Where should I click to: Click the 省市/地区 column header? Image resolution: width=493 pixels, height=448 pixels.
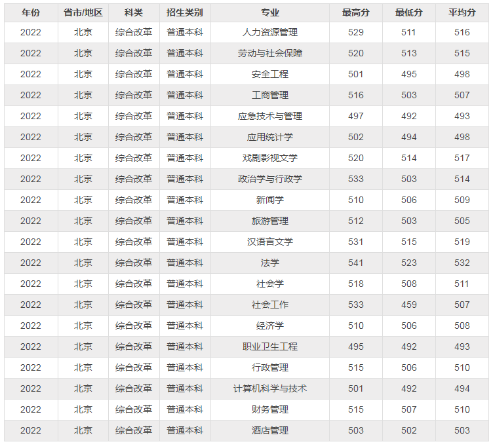point(83,12)
